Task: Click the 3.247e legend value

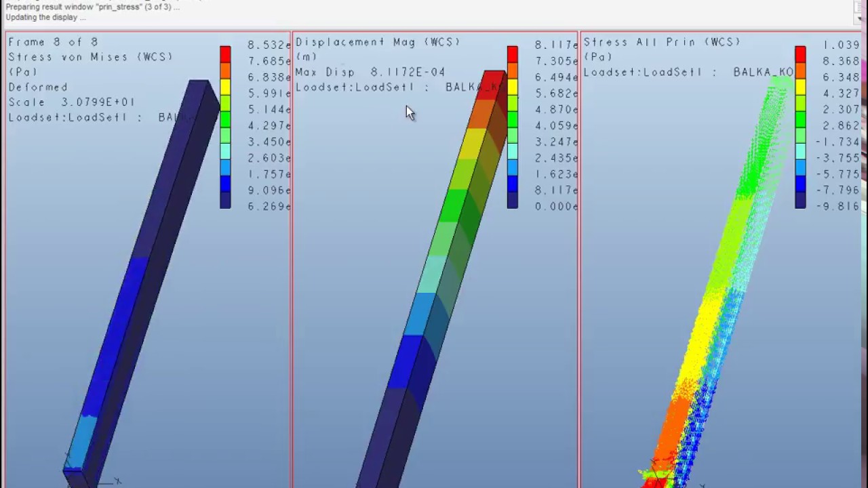Action: click(x=557, y=142)
